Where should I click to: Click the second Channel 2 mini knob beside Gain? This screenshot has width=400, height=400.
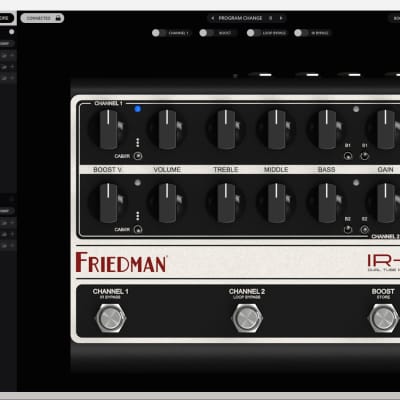point(365,229)
